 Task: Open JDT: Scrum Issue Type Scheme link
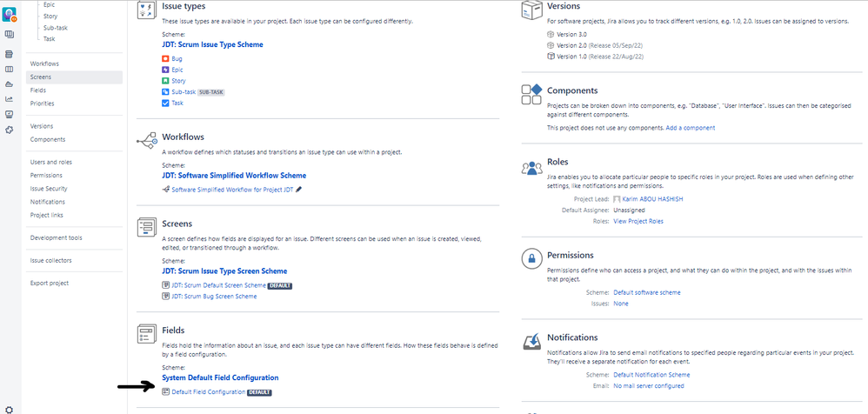(212, 44)
